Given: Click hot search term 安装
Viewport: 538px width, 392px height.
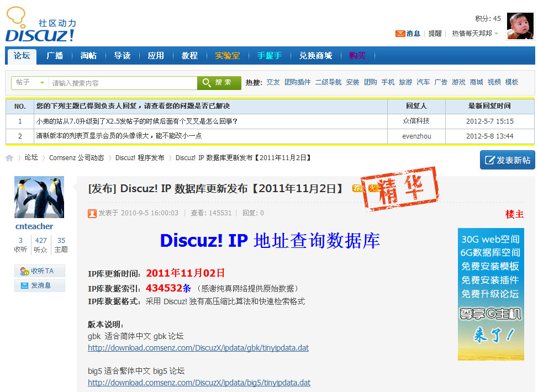Looking at the screenshot, I should click(352, 82).
